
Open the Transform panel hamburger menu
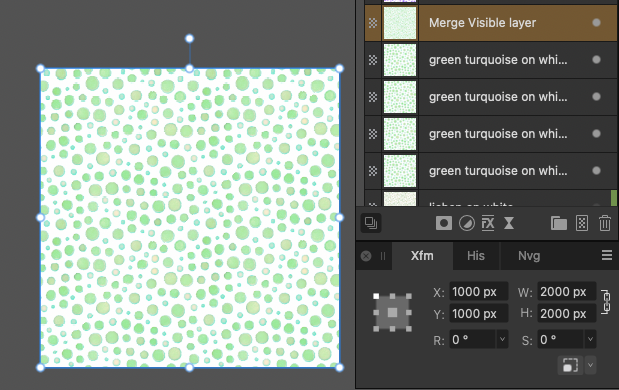click(x=607, y=255)
